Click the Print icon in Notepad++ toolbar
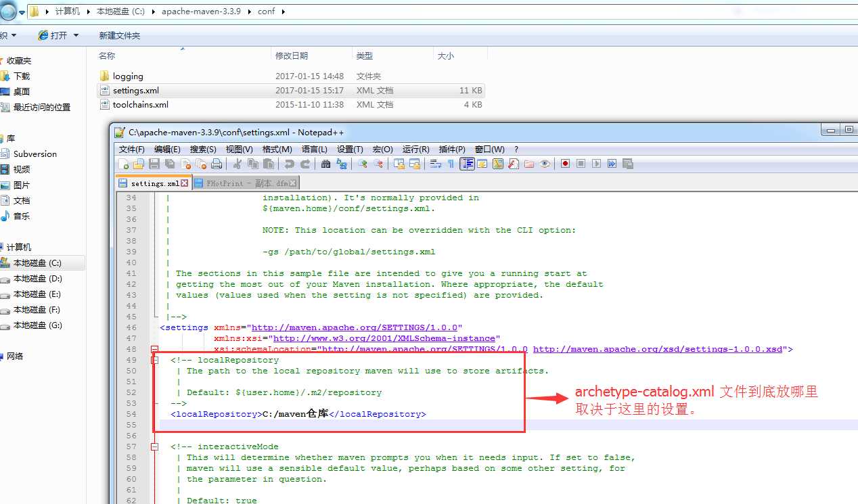Screen dimensions: 858x504 (x=217, y=164)
